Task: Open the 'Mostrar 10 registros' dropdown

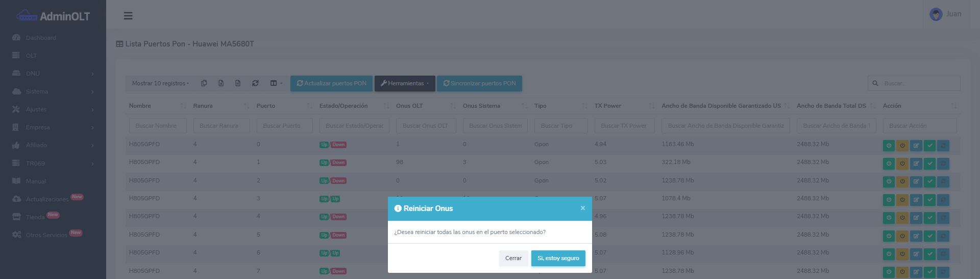Action: [x=160, y=83]
